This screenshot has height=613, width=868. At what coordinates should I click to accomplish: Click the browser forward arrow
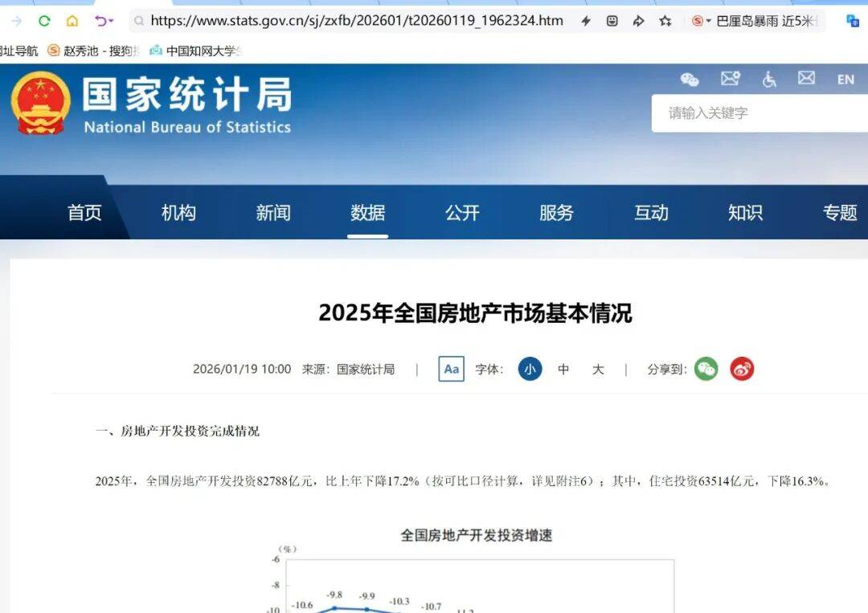pyautogui.click(x=17, y=21)
